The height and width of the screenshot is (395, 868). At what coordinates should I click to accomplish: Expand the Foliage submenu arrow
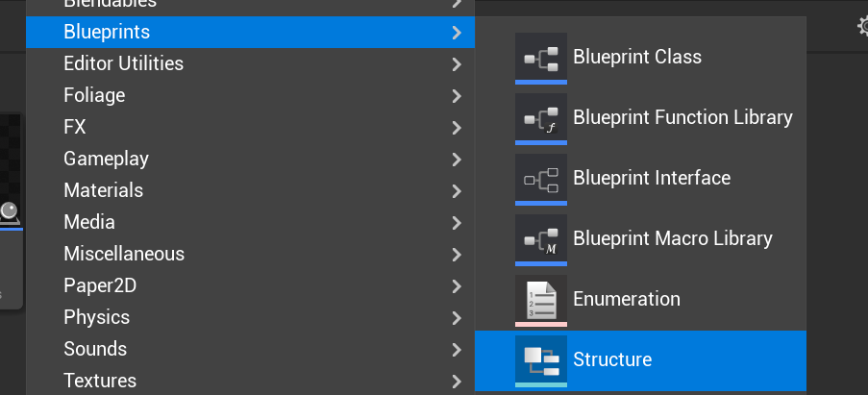[456, 96]
